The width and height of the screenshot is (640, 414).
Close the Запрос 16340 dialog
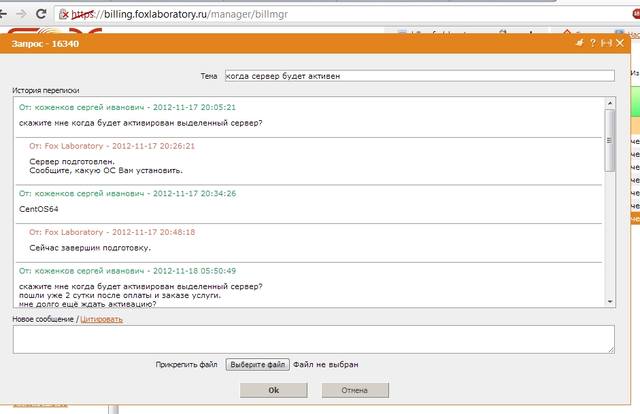(620, 43)
